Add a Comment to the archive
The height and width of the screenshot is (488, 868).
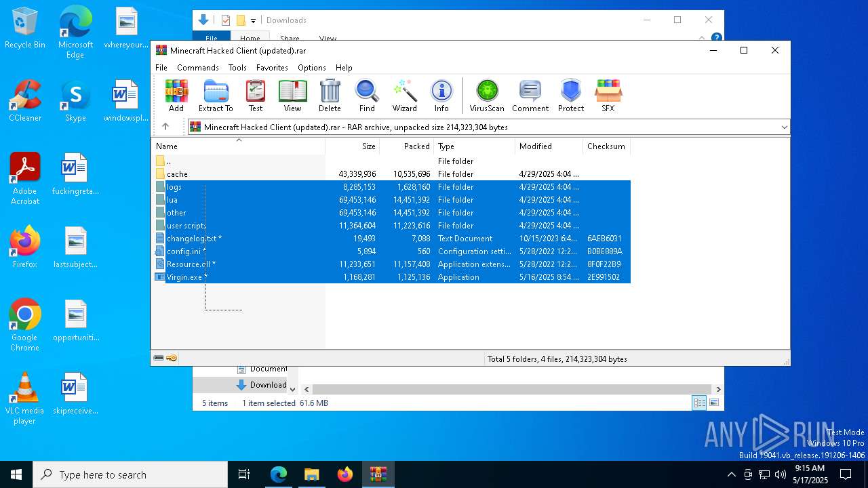tap(530, 96)
